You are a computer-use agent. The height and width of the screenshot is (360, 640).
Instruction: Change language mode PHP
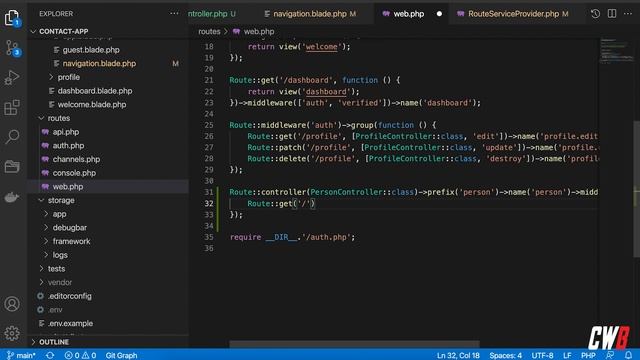[x=588, y=355]
